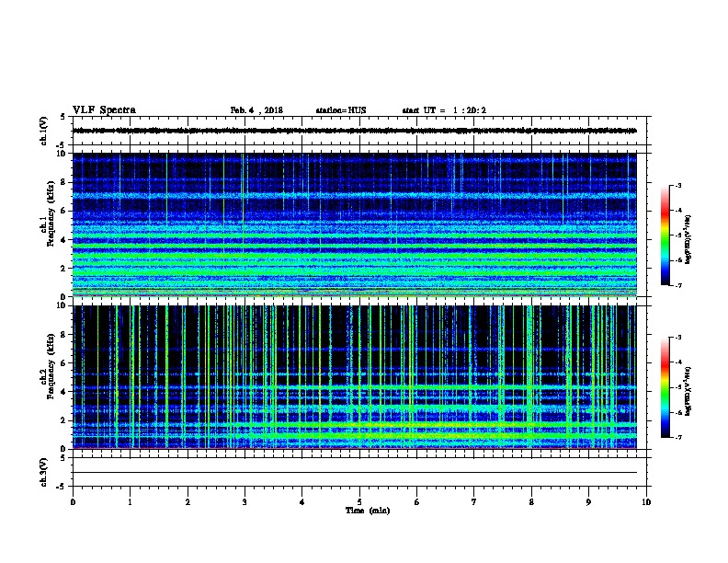The image size is (728, 563).
Task: Click the "Time (min)" x-axis label
Action: [x=368, y=511]
